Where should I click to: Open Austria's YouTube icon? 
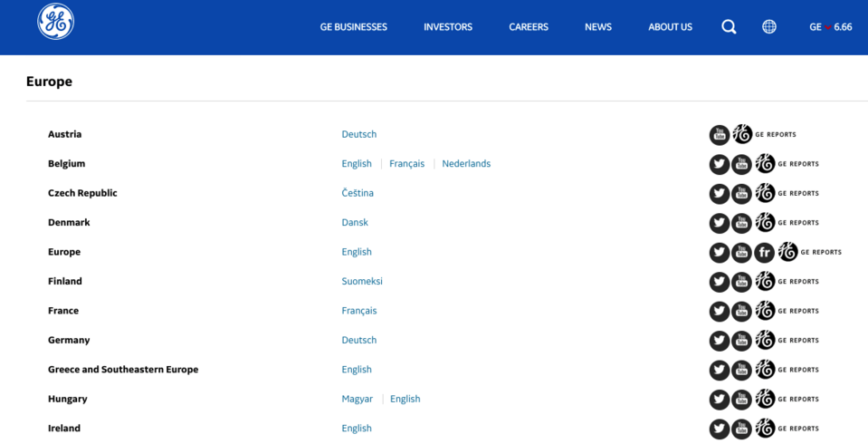coord(719,135)
